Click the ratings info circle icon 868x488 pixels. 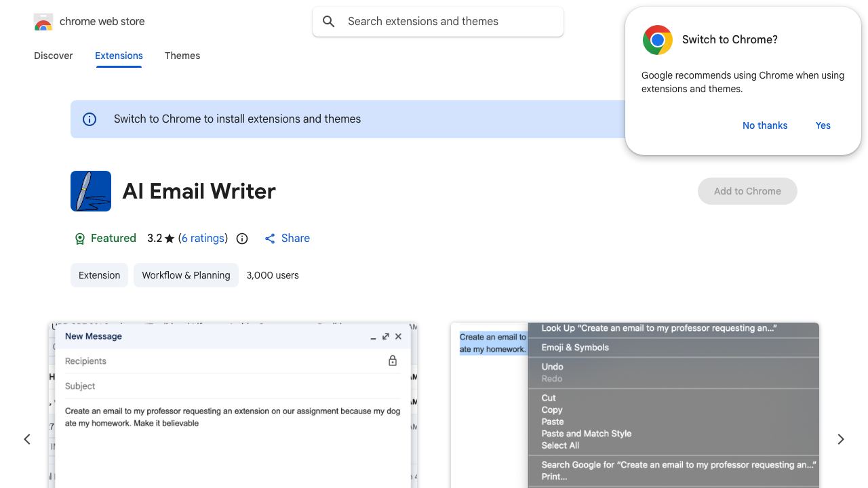(x=242, y=239)
